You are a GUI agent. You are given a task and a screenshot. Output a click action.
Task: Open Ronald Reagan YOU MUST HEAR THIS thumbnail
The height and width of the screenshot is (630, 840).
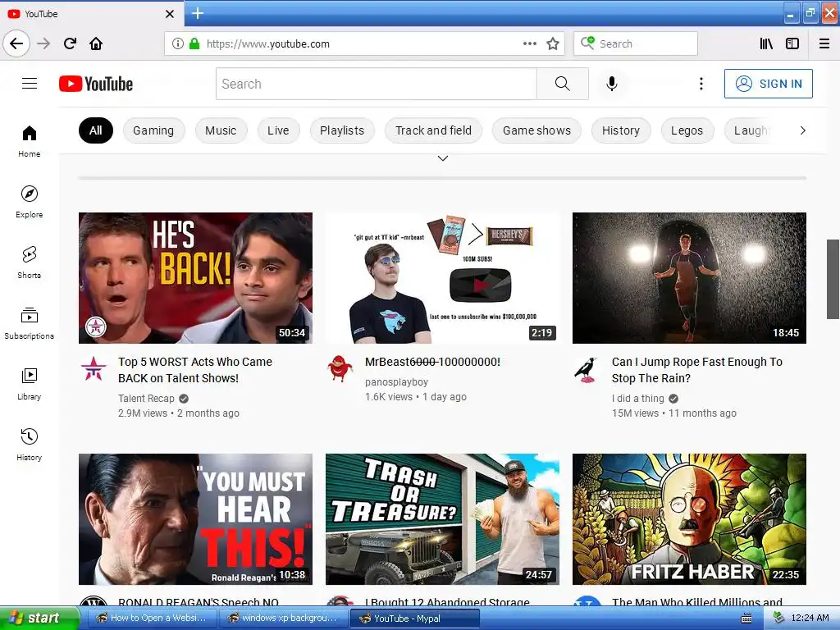(x=195, y=519)
